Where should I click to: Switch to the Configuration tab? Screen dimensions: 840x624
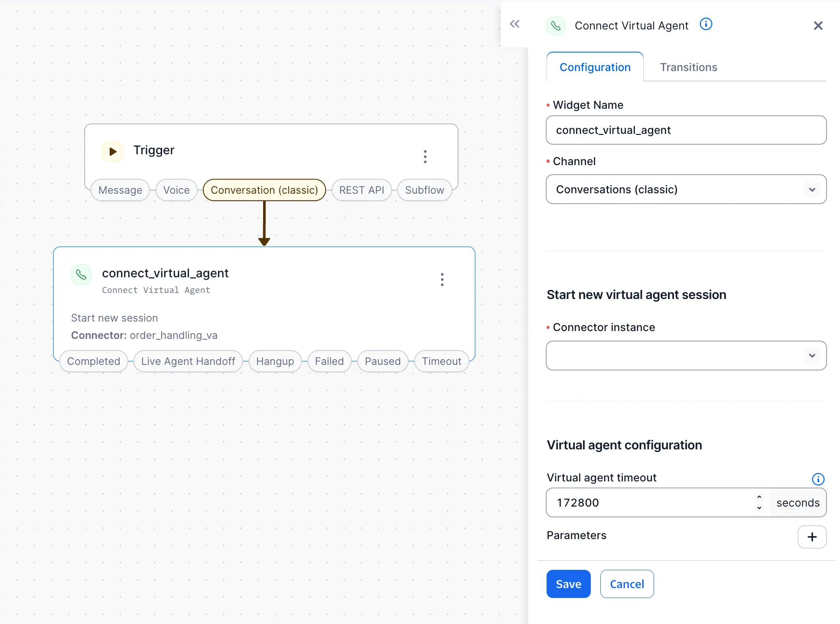pyautogui.click(x=595, y=67)
